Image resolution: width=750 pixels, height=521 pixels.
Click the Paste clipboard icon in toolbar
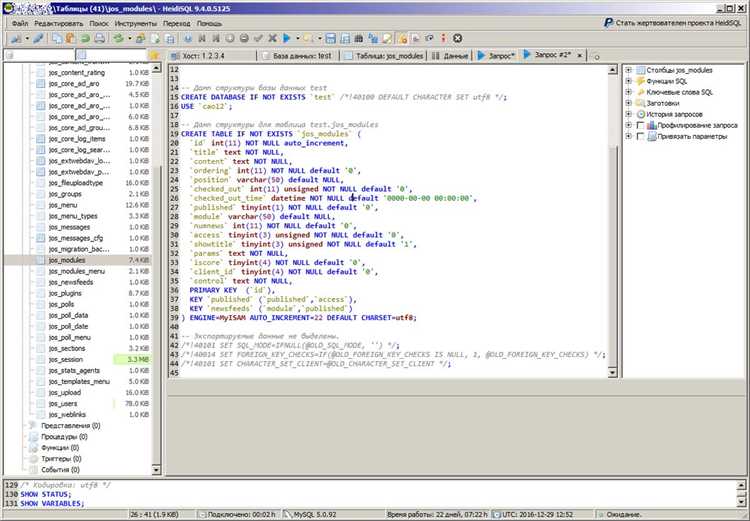[71, 39]
